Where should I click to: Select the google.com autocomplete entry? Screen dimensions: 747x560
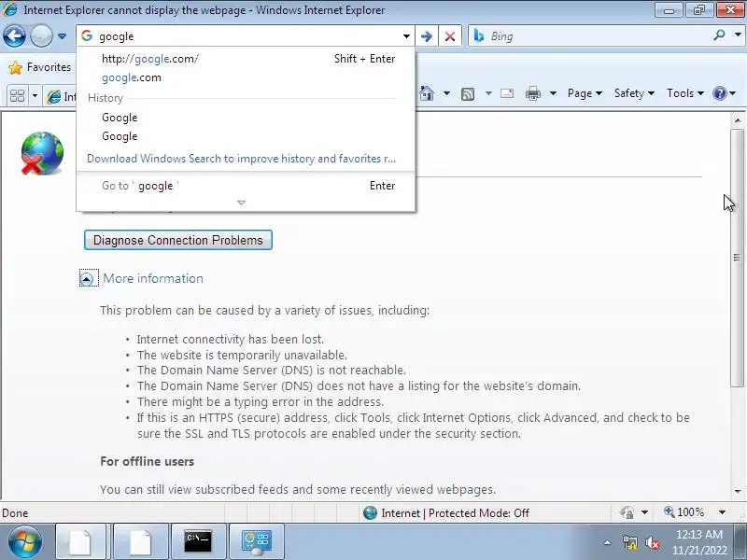tap(247, 77)
